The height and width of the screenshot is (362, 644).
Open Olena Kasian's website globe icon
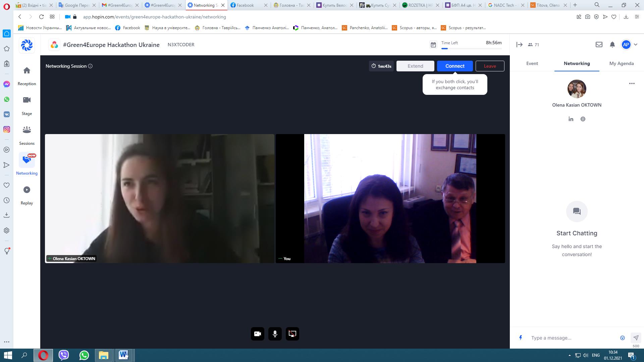click(583, 119)
